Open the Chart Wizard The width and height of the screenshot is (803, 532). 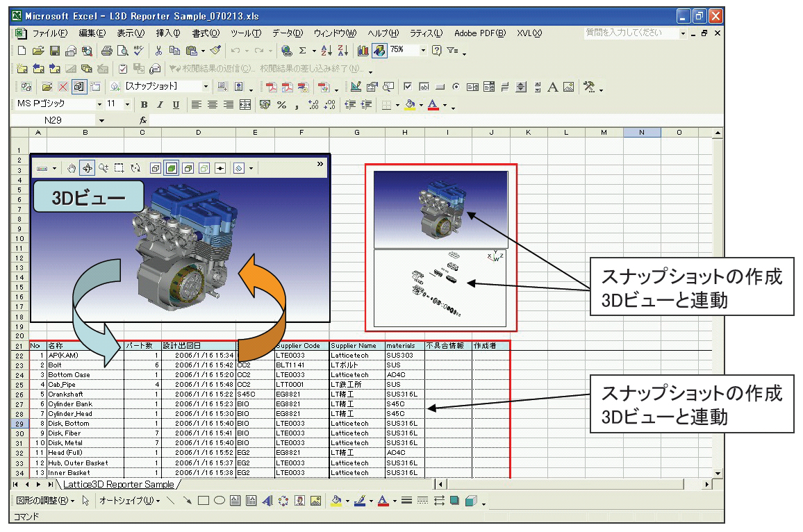(363, 51)
